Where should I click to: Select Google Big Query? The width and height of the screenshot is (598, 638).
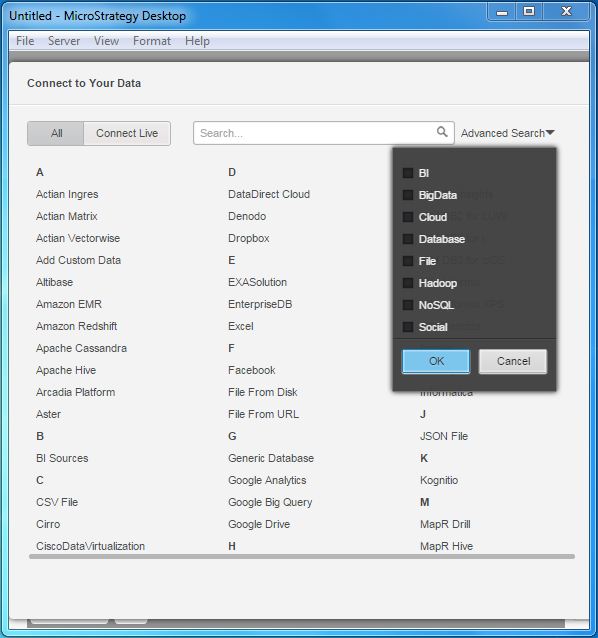pyautogui.click(x=270, y=502)
